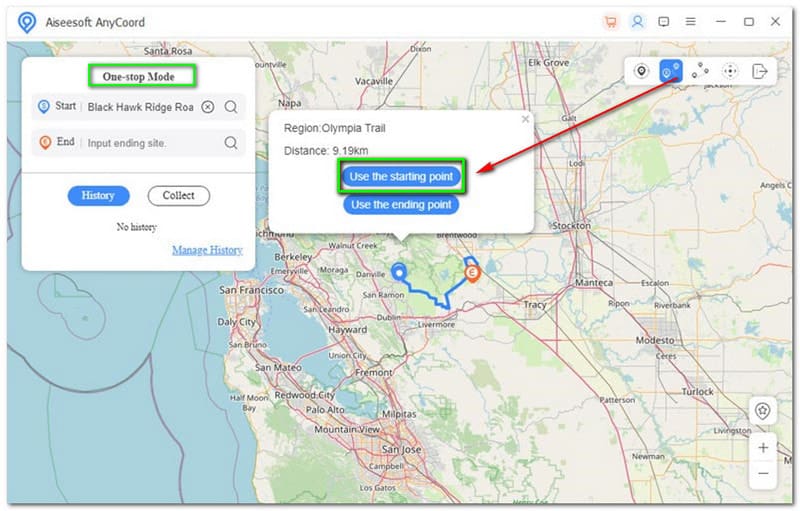
Task: Open the hamburger menu in title bar
Action: [690, 22]
